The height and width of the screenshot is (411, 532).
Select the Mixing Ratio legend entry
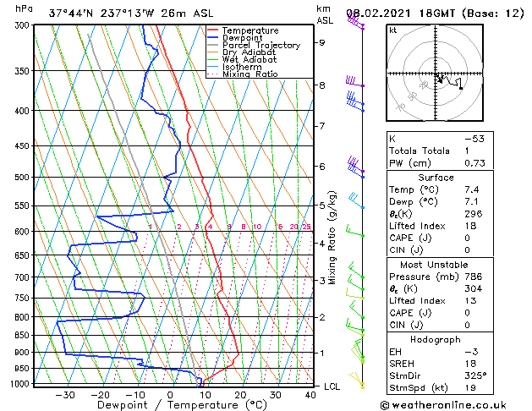point(250,74)
